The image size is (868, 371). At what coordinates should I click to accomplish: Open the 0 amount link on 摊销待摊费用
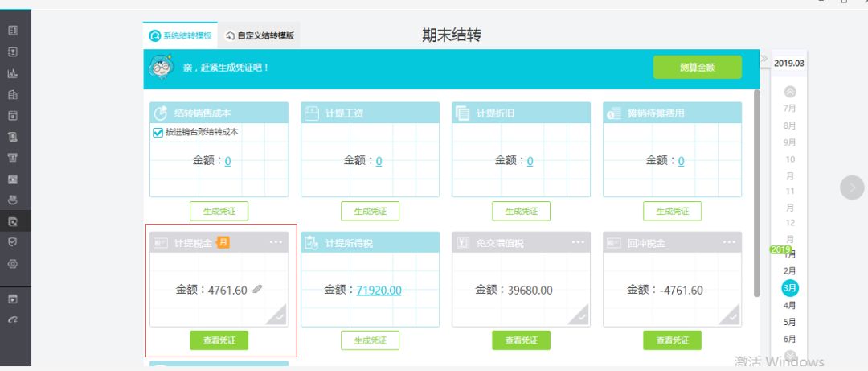coord(682,161)
